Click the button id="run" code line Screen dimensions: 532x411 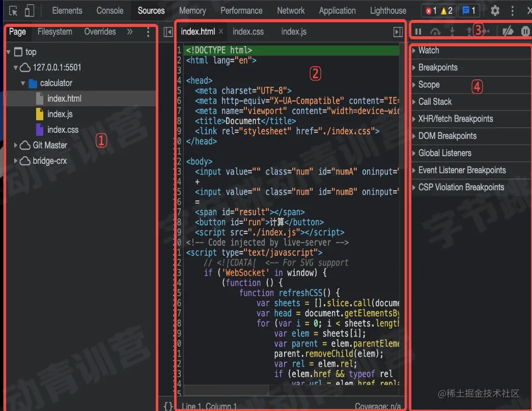pyautogui.click(x=259, y=222)
